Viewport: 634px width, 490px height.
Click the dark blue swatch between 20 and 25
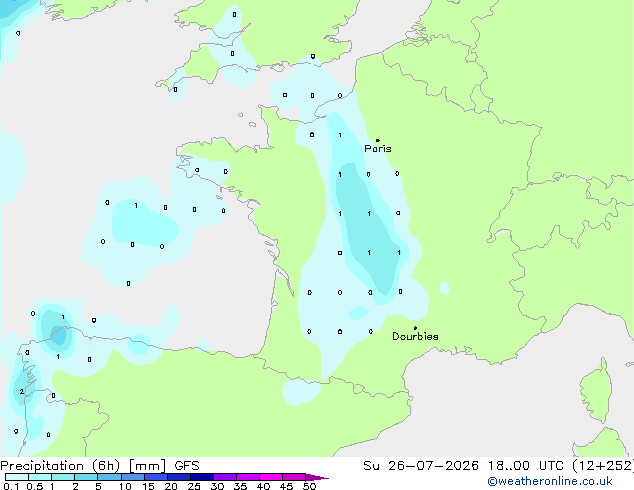click(x=179, y=477)
